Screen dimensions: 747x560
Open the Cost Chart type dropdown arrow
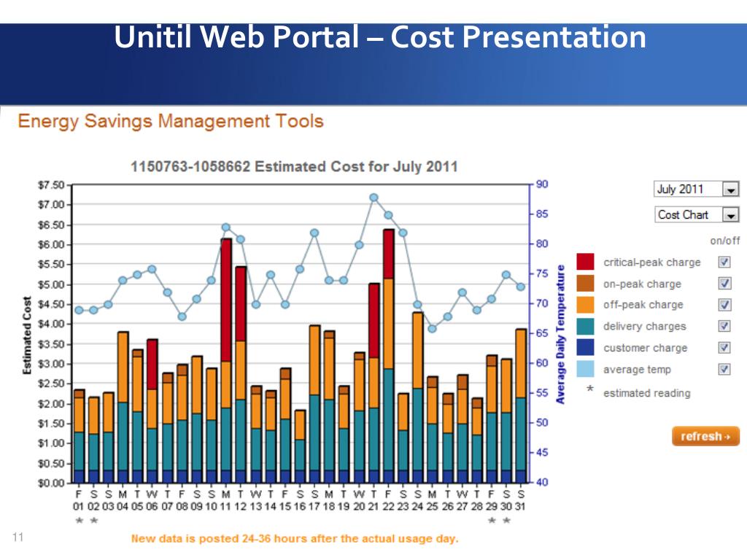point(730,215)
